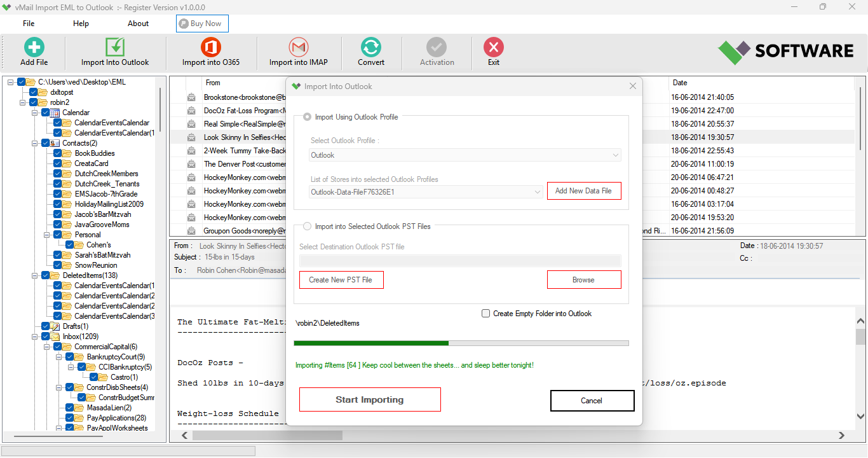868x458 pixels.
Task: Click the Activation toolbar icon
Action: [437, 47]
